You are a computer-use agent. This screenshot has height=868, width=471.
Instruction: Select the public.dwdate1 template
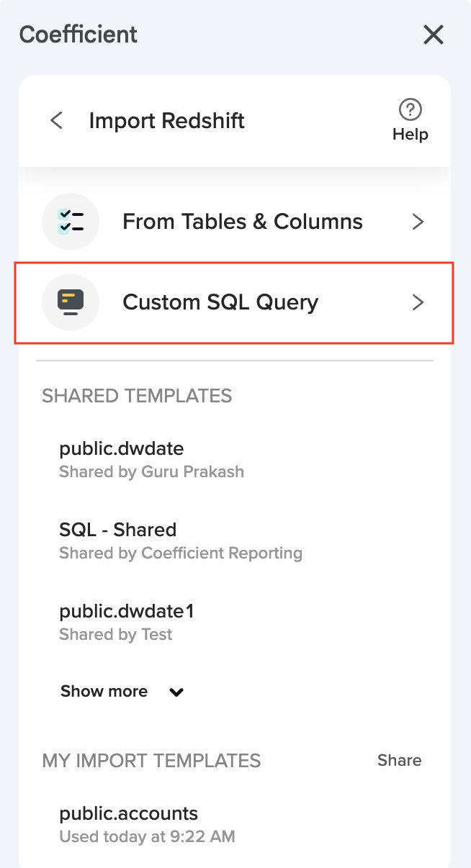point(127,611)
